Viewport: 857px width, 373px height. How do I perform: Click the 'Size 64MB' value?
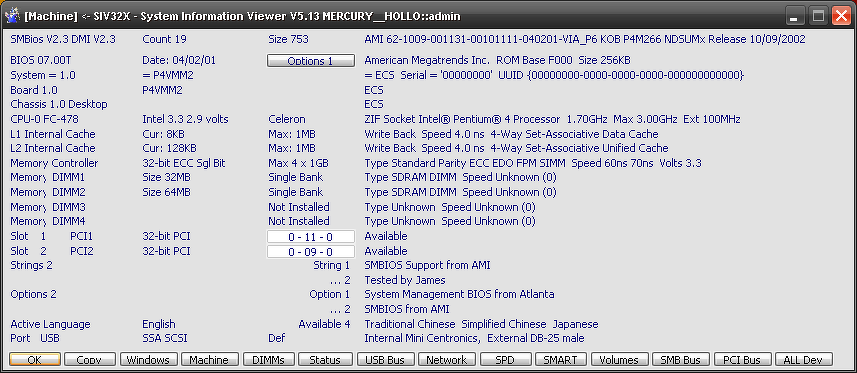click(x=166, y=192)
